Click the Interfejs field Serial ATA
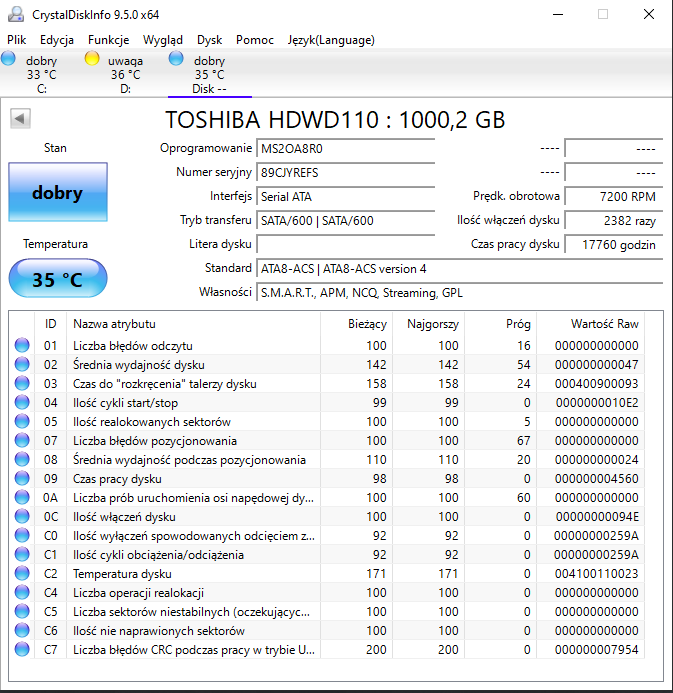The width and height of the screenshot is (673, 693). pos(346,196)
